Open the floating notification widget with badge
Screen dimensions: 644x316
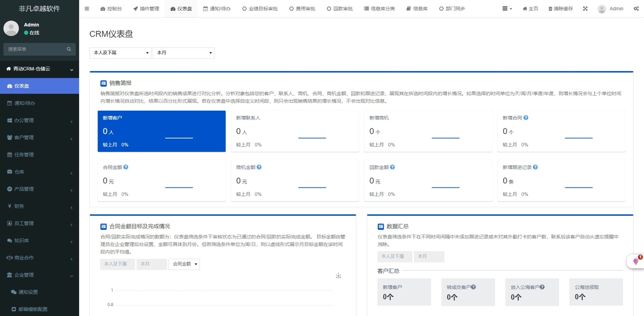pyautogui.click(x=636, y=261)
